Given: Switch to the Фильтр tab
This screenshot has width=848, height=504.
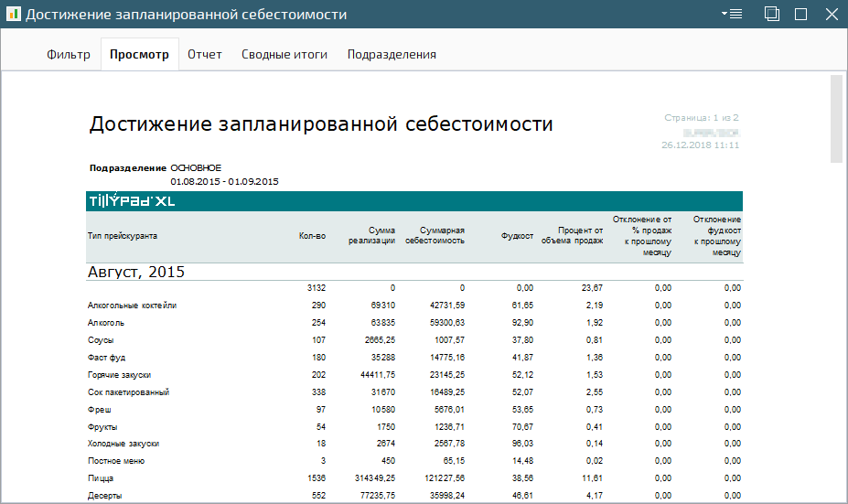Looking at the screenshot, I should click(x=69, y=54).
